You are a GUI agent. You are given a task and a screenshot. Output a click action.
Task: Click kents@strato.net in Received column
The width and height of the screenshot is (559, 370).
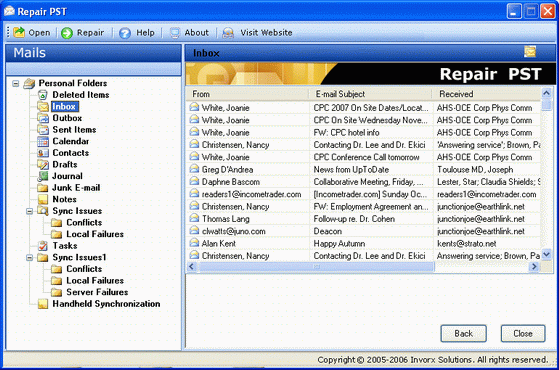point(467,243)
